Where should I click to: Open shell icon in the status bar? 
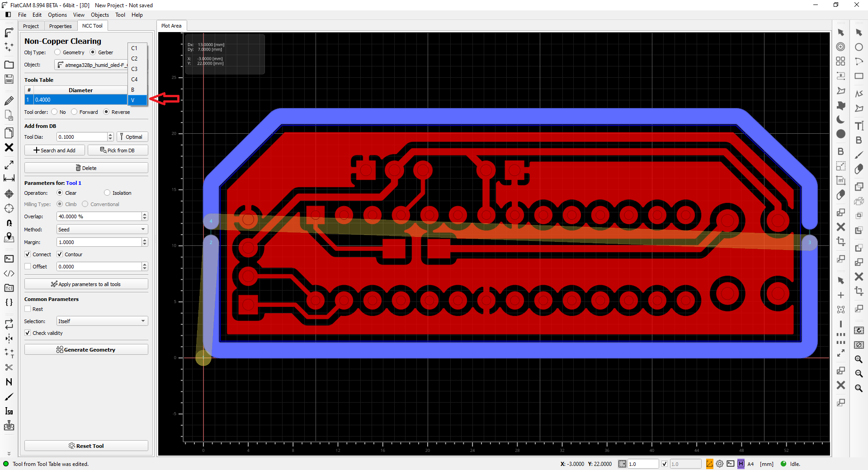[x=731, y=464]
